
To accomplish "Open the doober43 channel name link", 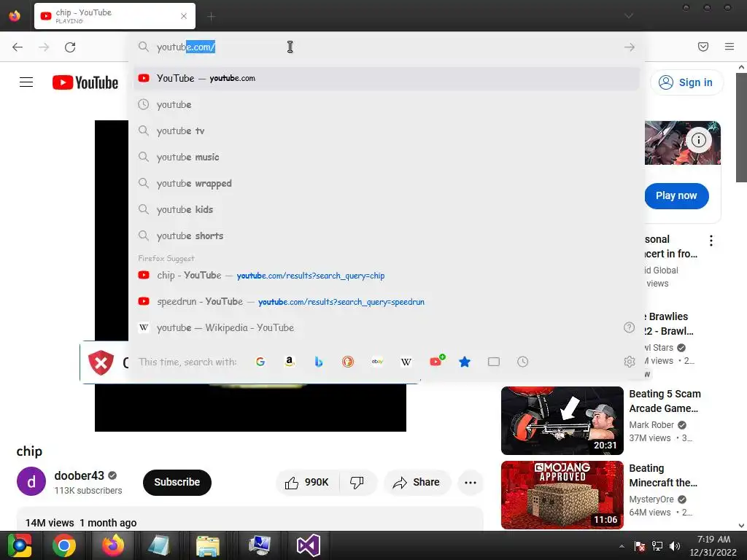I will (79, 475).
